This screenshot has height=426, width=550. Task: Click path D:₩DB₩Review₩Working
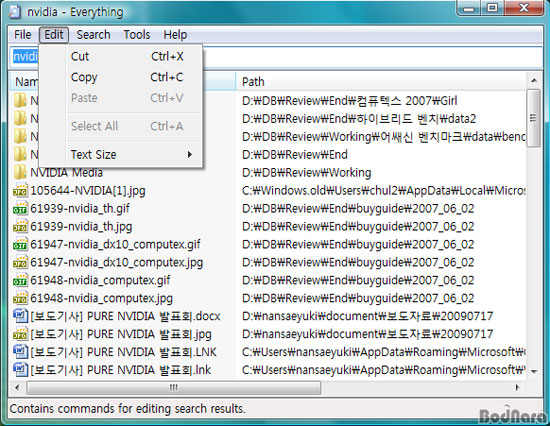click(x=307, y=173)
